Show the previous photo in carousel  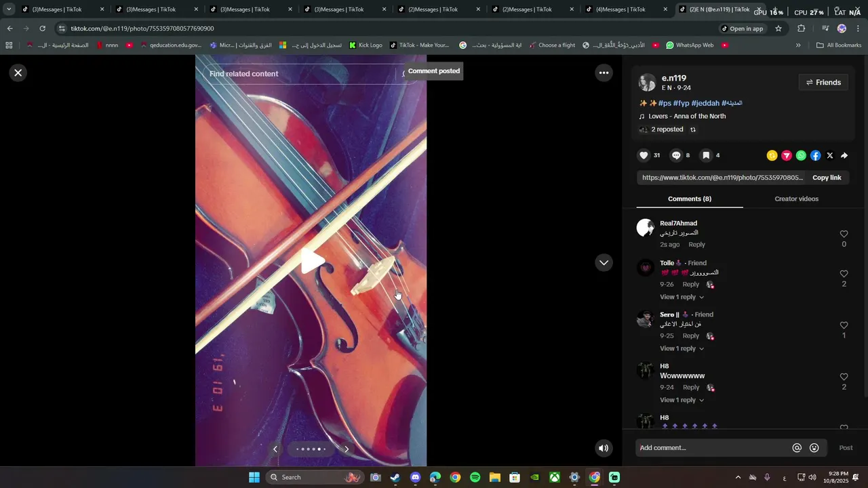click(275, 449)
